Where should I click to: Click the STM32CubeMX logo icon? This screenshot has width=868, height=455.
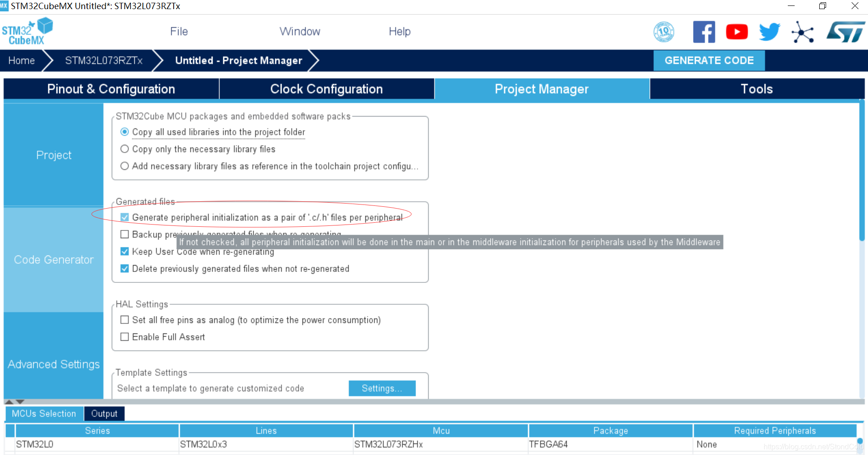[x=27, y=31]
